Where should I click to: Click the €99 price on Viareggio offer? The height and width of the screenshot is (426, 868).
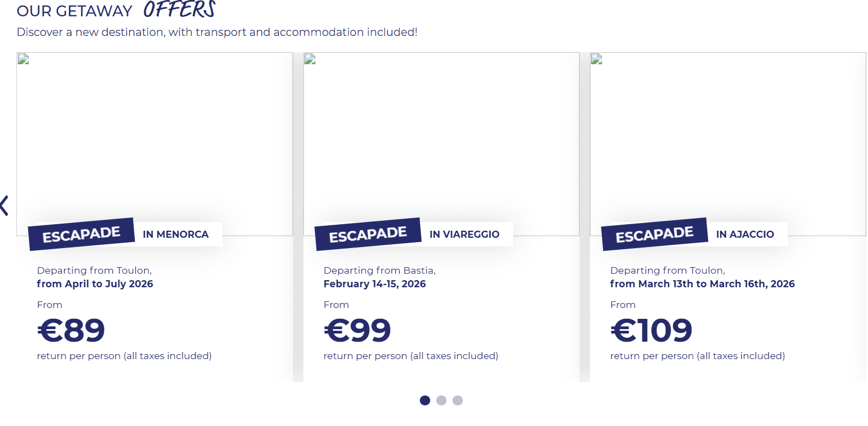click(x=357, y=330)
